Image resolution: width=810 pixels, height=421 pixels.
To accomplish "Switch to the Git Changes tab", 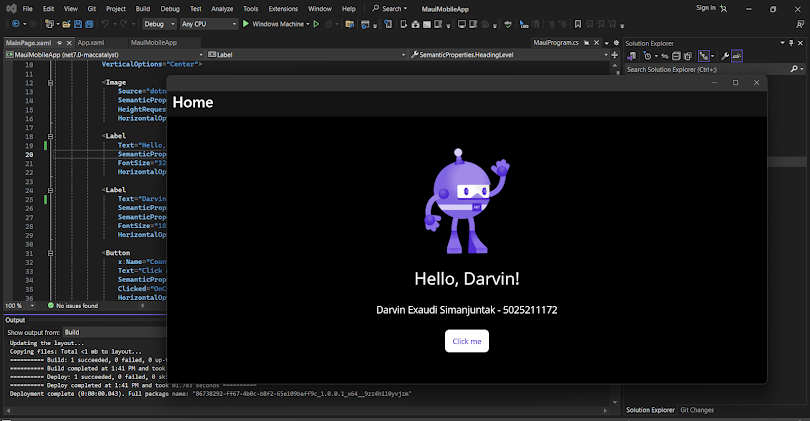I will pyautogui.click(x=697, y=410).
